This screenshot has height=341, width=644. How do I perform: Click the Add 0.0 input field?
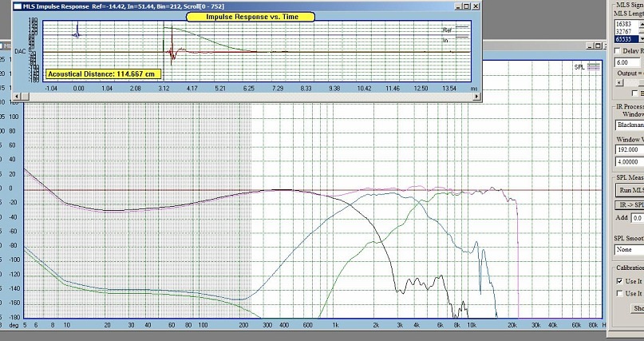click(x=638, y=218)
